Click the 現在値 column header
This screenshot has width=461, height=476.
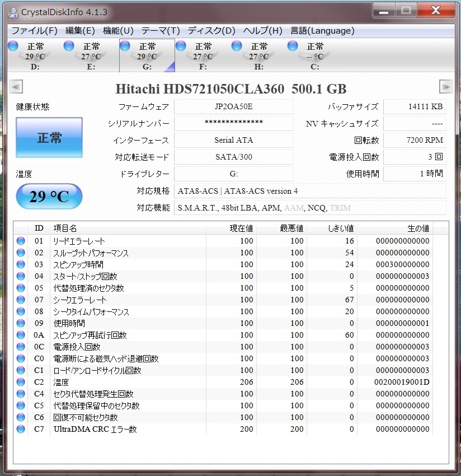232,228
